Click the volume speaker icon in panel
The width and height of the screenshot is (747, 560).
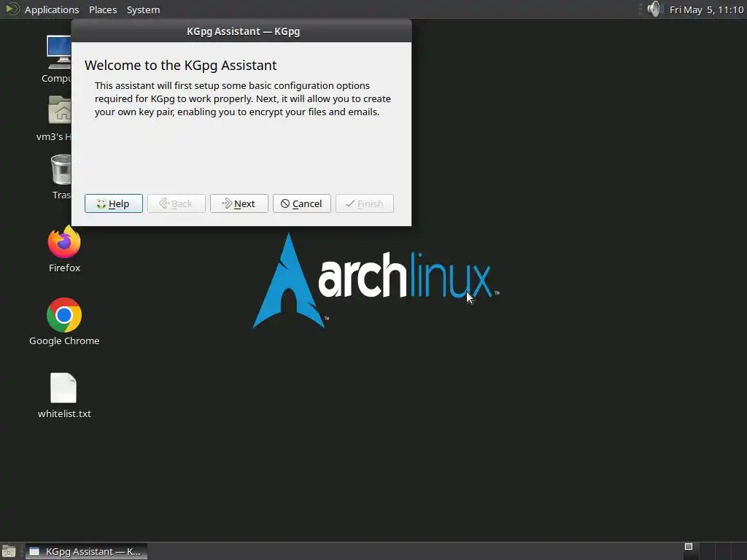pos(654,9)
